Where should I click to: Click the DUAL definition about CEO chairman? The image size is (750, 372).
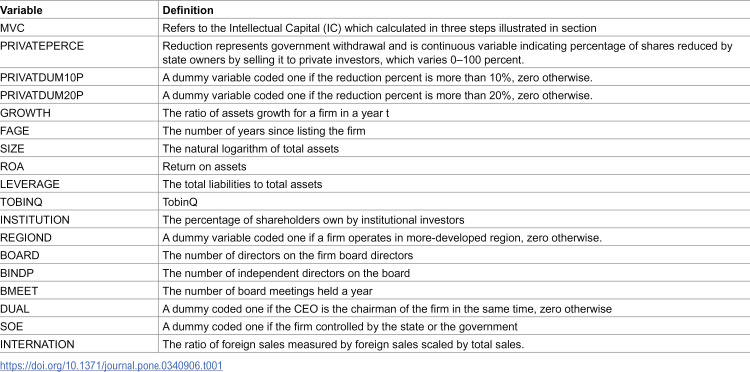pos(387,309)
